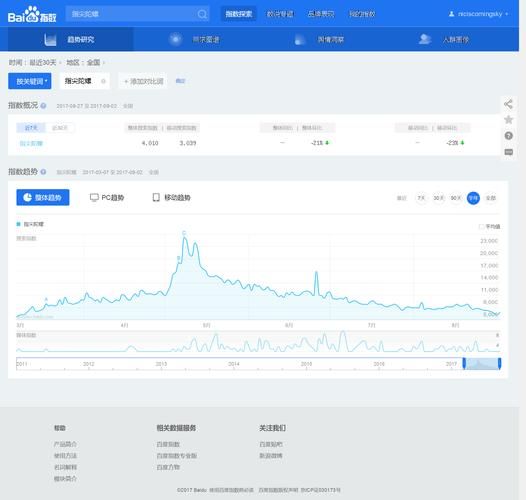Select the 7天 time range option
The width and height of the screenshot is (526, 500).
[x=421, y=198]
